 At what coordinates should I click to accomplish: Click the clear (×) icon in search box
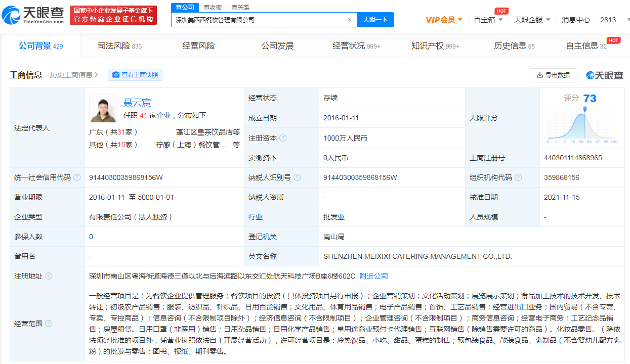(x=349, y=19)
